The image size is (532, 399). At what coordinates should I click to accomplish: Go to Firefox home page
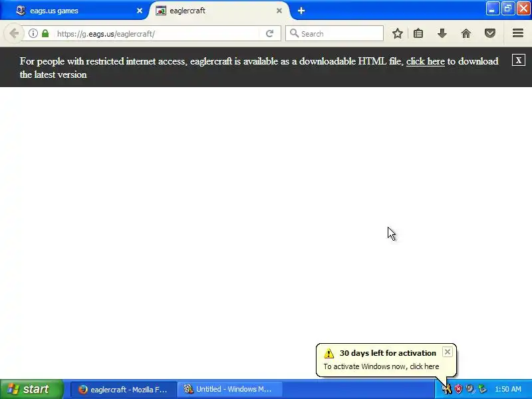coord(466,34)
